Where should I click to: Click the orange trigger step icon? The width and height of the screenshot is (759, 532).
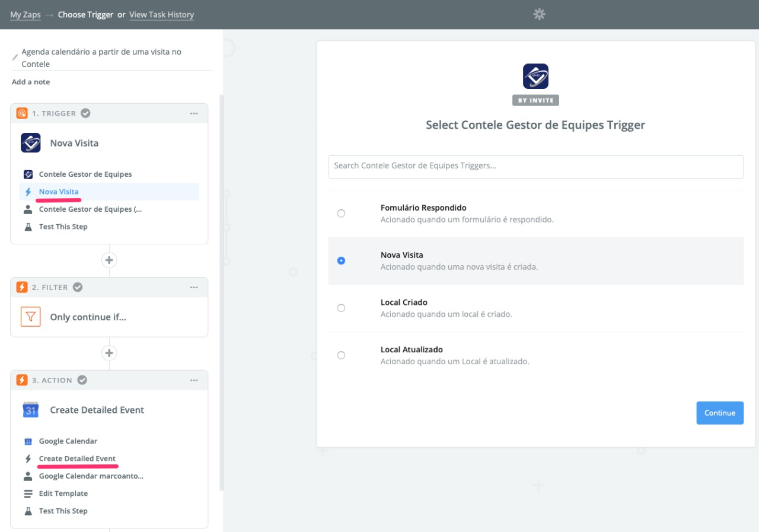coord(22,113)
